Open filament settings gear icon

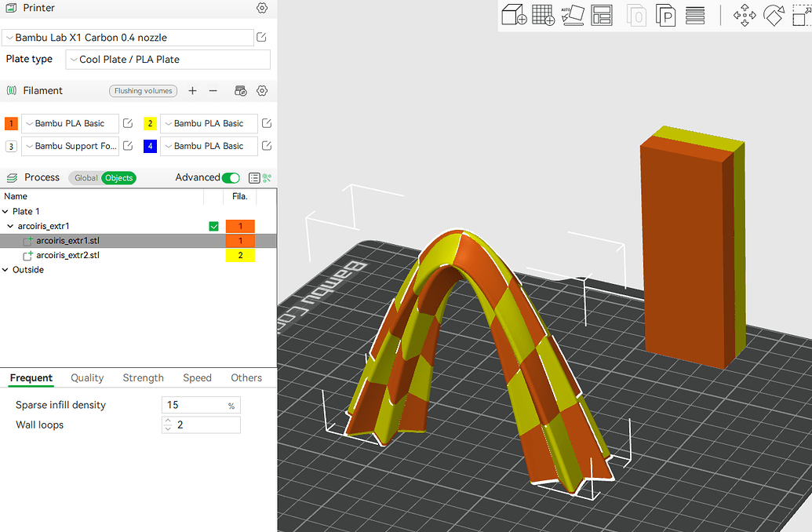pos(262,91)
